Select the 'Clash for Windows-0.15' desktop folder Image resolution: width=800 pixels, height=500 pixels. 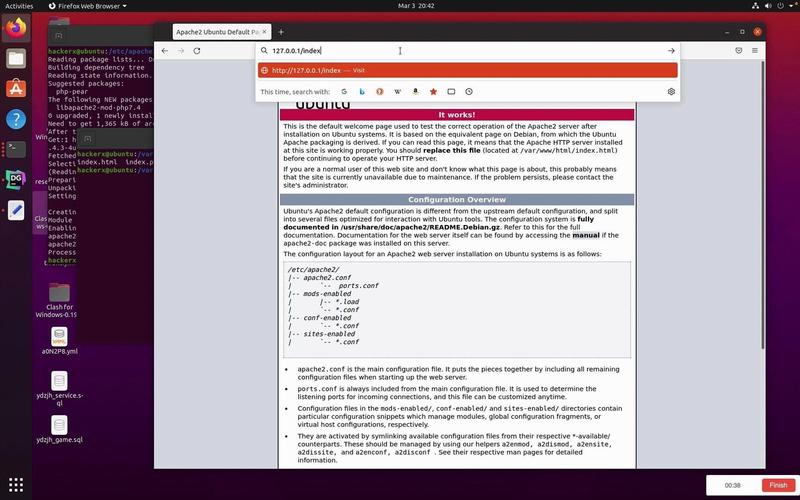click(x=60, y=301)
